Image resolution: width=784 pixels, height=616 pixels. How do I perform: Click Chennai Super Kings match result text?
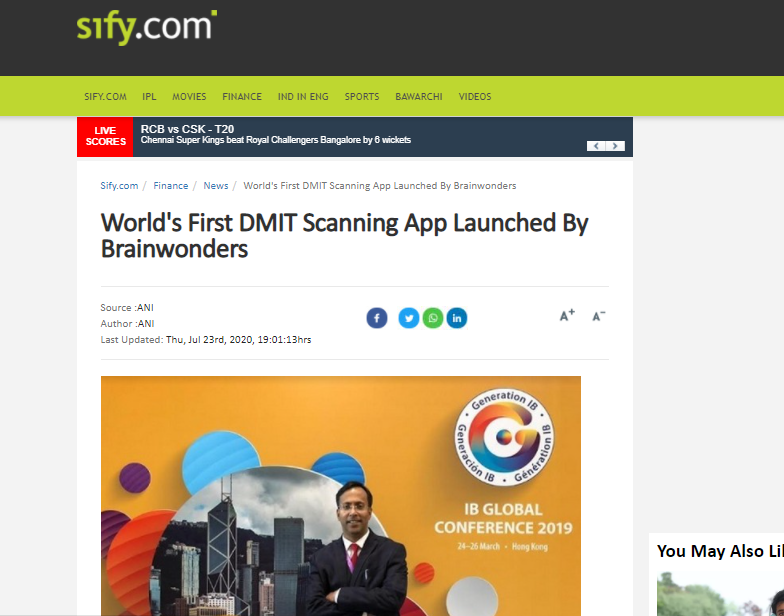click(276, 140)
